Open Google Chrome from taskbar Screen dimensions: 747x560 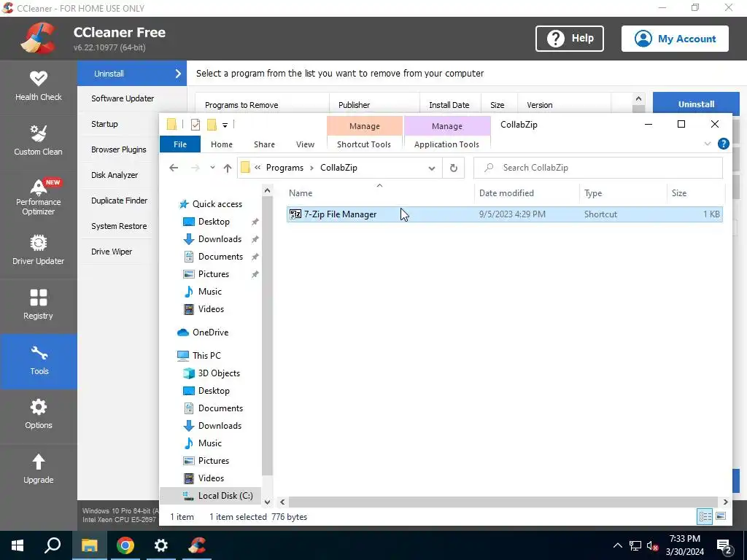[125, 545]
